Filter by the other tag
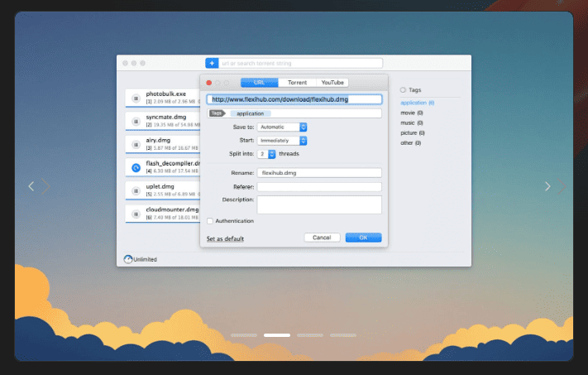 (x=411, y=143)
